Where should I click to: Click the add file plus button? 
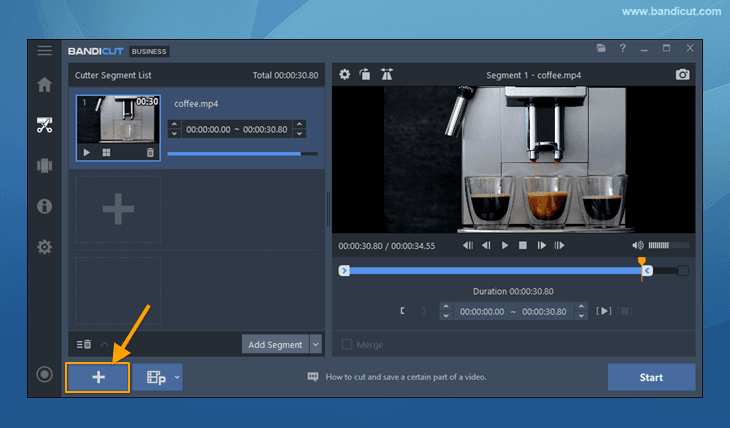pos(98,377)
